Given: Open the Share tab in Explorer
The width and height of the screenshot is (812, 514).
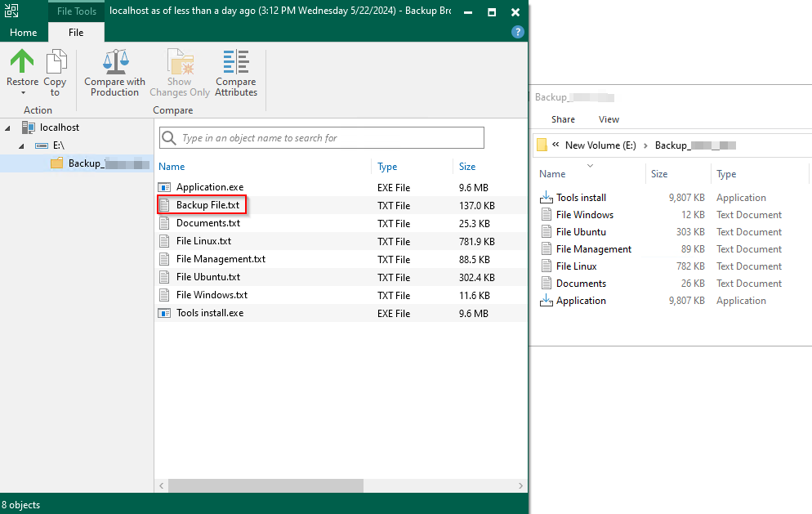Looking at the screenshot, I should (563, 119).
